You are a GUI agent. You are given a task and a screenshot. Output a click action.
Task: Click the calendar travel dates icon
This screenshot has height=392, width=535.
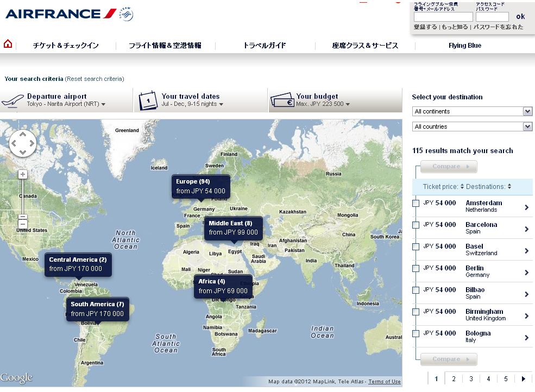coord(148,100)
